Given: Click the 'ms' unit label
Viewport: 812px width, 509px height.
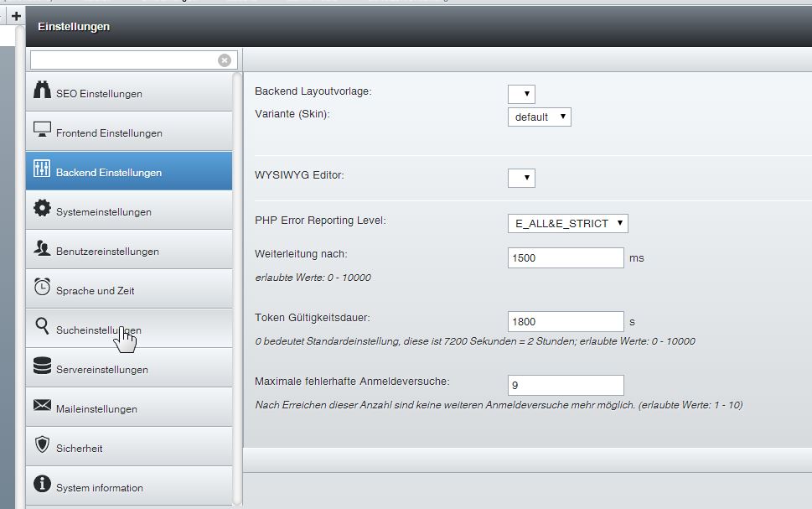Looking at the screenshot, I should (637, 258).
